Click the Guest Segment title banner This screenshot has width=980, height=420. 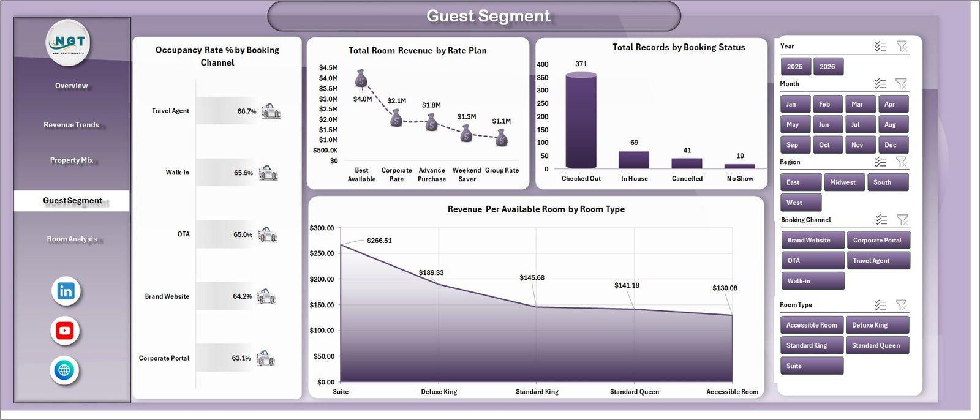tap(475, 16)
